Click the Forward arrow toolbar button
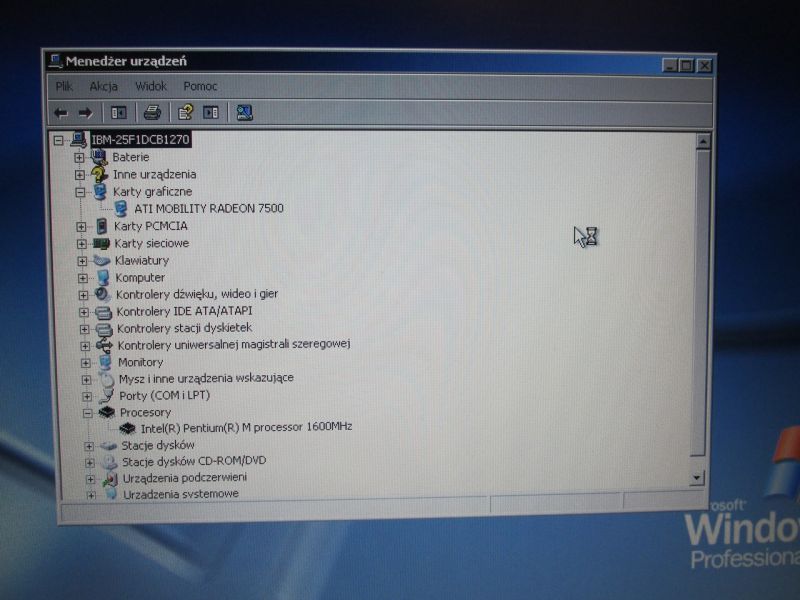Image resolution: width=800 pixels, height=600 pixels. [x=85, y=113]
